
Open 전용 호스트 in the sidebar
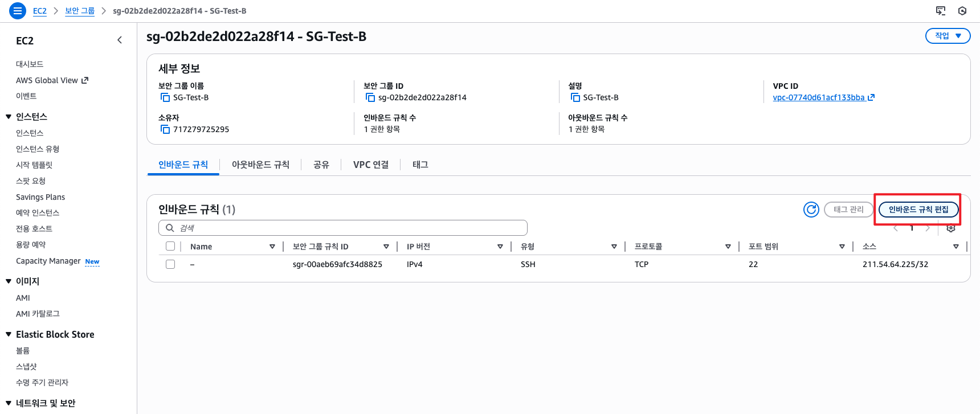(34, 228)
